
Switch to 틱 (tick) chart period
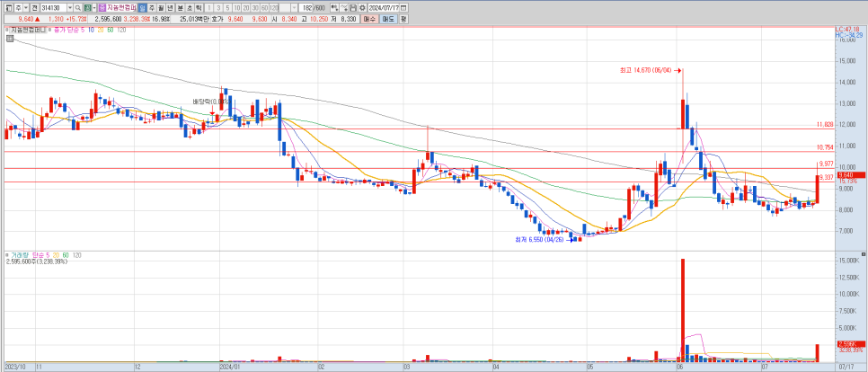(199, 8)
